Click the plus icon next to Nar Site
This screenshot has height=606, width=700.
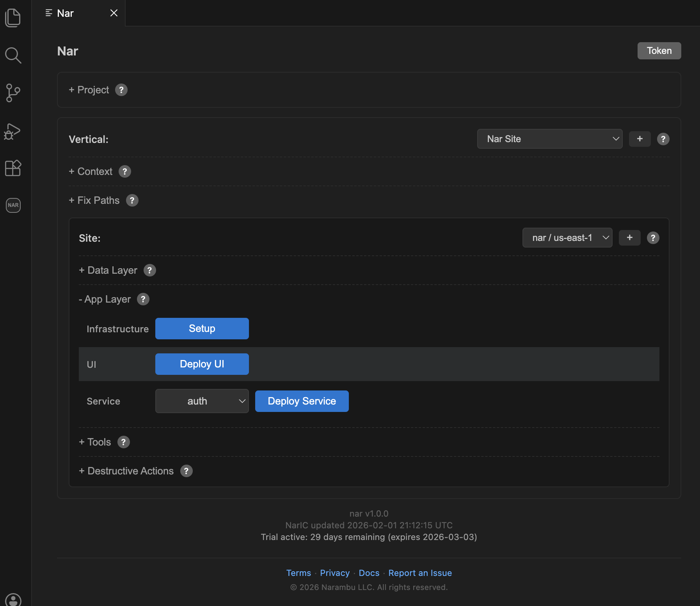(x=640, y=139)
